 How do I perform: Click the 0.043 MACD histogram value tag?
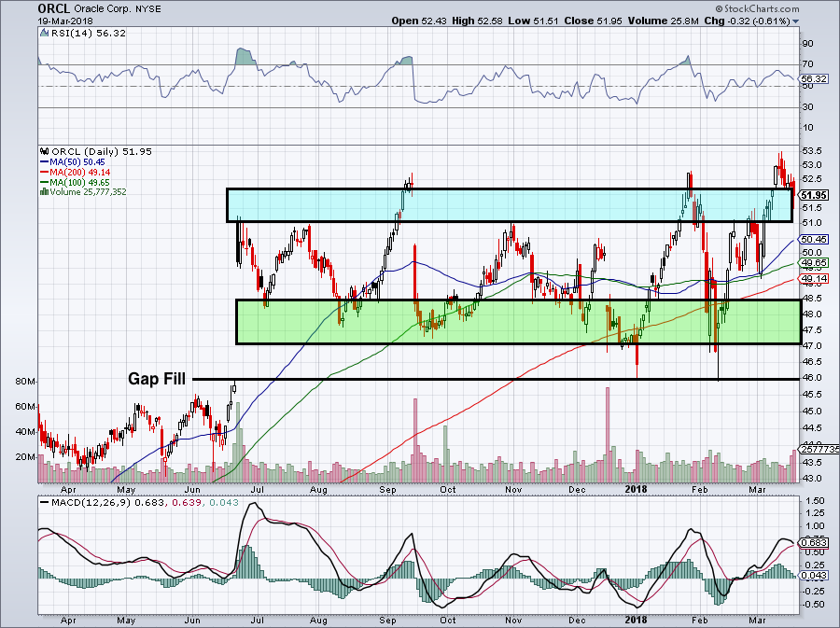pyautogui.click(x=814, y=576)
